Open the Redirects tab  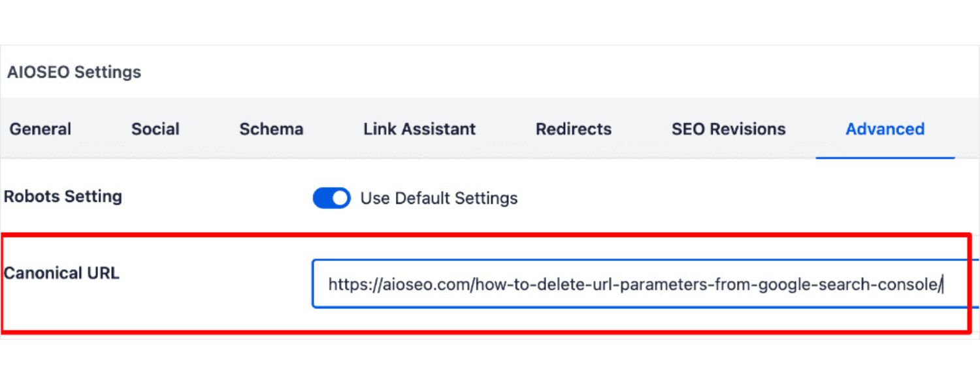coord(574,129)
